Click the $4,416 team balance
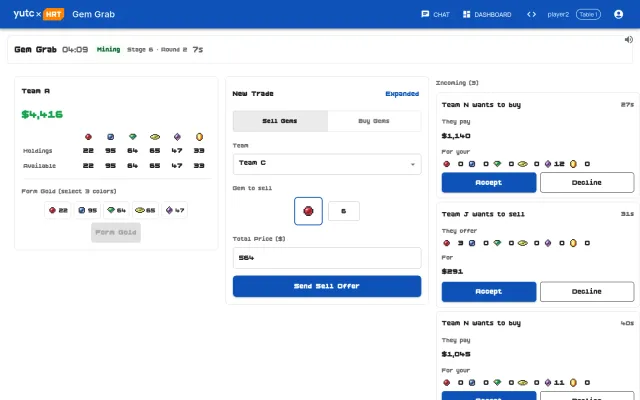Screen dimensions: 640x400 (x=42, y=114)
